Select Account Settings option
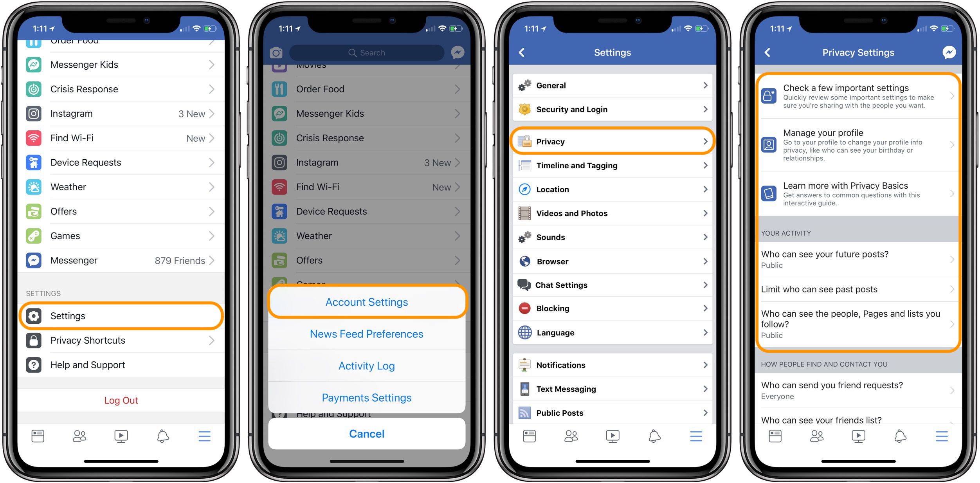This screenshot has height=483, width=980. click(x=367, y=302)
